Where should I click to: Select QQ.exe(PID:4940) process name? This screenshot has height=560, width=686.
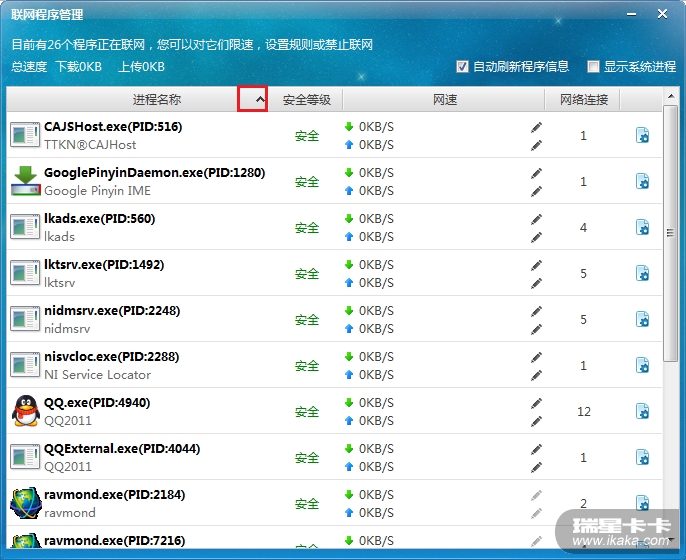tap(97, 402)
